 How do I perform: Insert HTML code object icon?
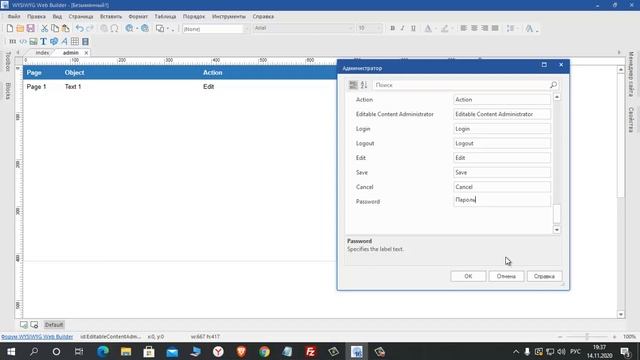23,41
